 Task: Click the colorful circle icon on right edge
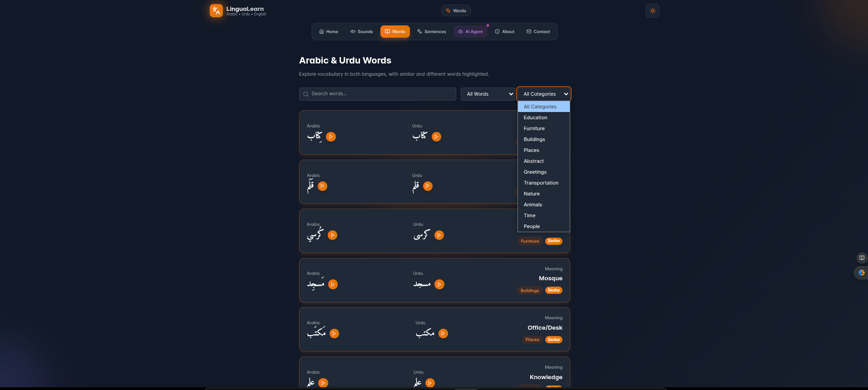862,273
